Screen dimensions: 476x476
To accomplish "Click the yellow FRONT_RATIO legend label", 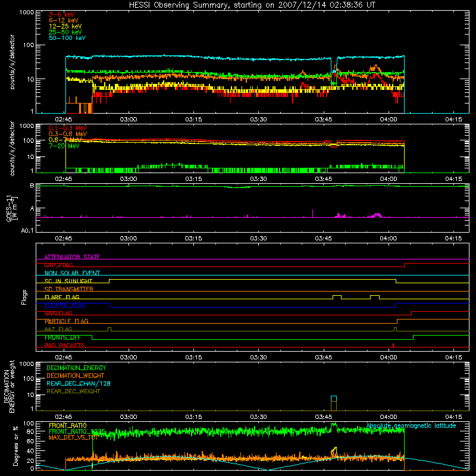I will 68,425.
